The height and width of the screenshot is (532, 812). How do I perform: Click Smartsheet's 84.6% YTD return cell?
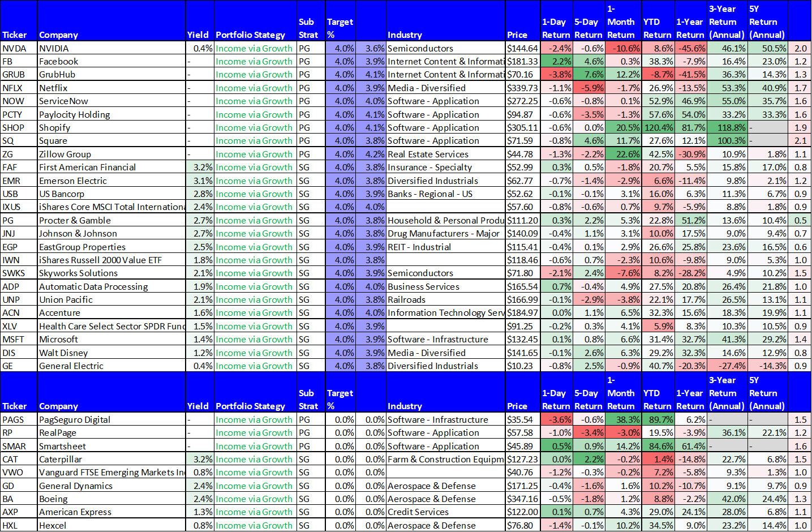[x=658, y=446]
